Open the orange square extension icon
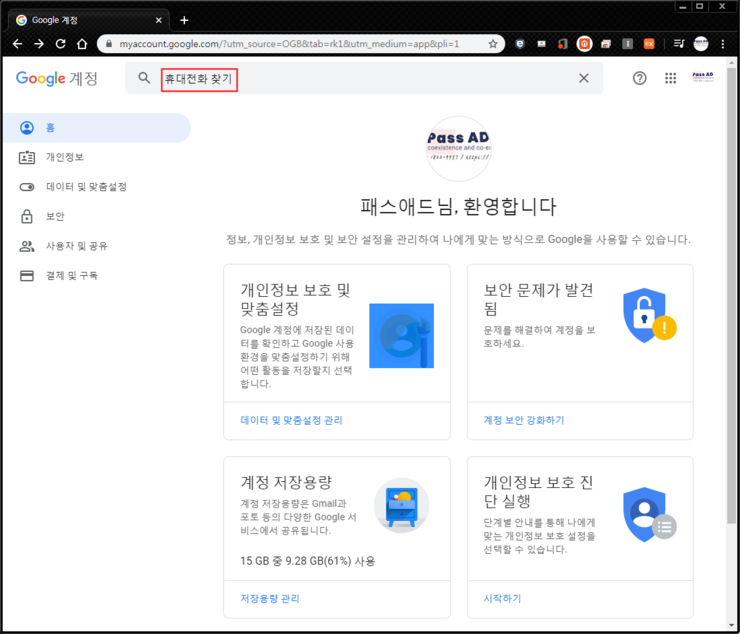This screenshot has width=740, height=634. click(649, 44)
